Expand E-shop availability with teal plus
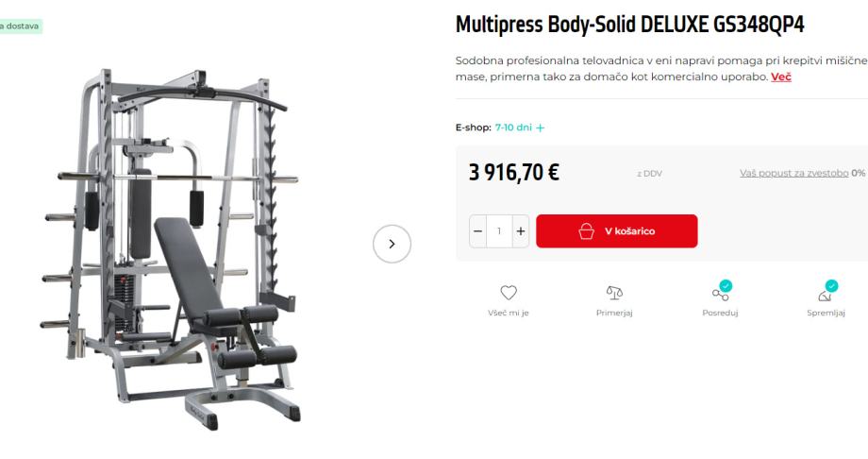The height and width of the screenshot is (459, 868). click(541, 128)
